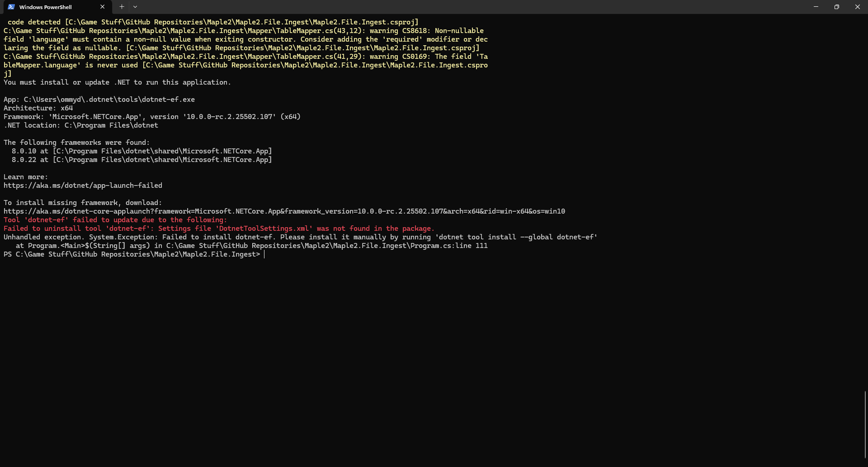Viewport: 868px width, 467px height.
Task: Click the 'App: C:\Users\ommyd' path line
Action: tap(99, 100)
